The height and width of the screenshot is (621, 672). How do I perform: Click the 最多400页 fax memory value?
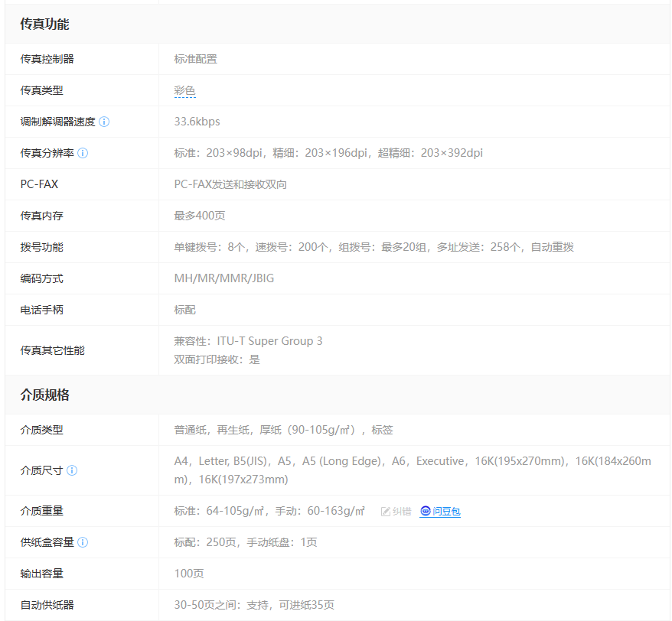(199, 216)
